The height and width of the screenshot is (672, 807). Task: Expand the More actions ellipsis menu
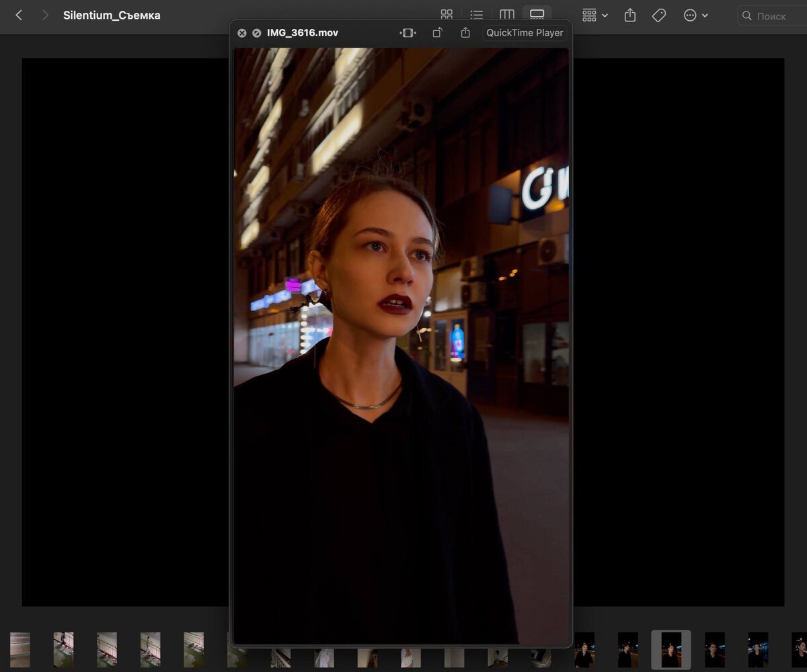coord(695,15)
